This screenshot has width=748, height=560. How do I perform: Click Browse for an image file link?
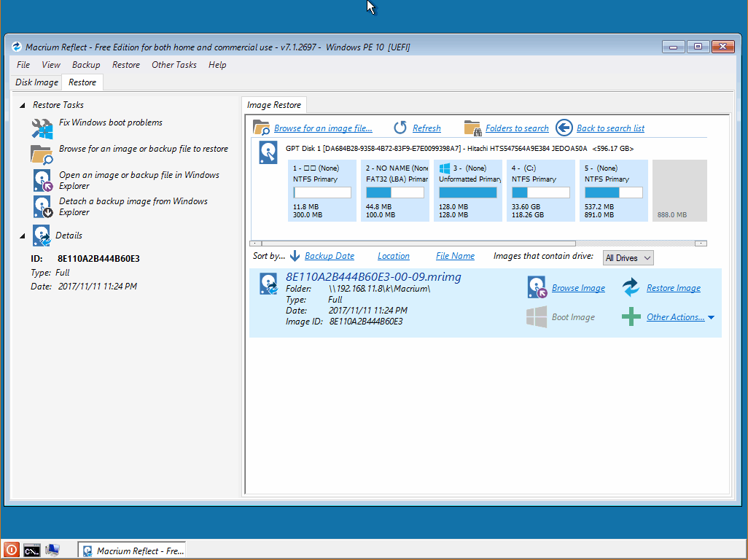323,128
